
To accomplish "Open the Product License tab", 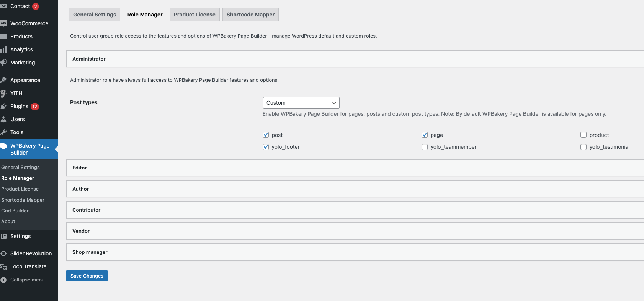I will (x=195, y=15).
